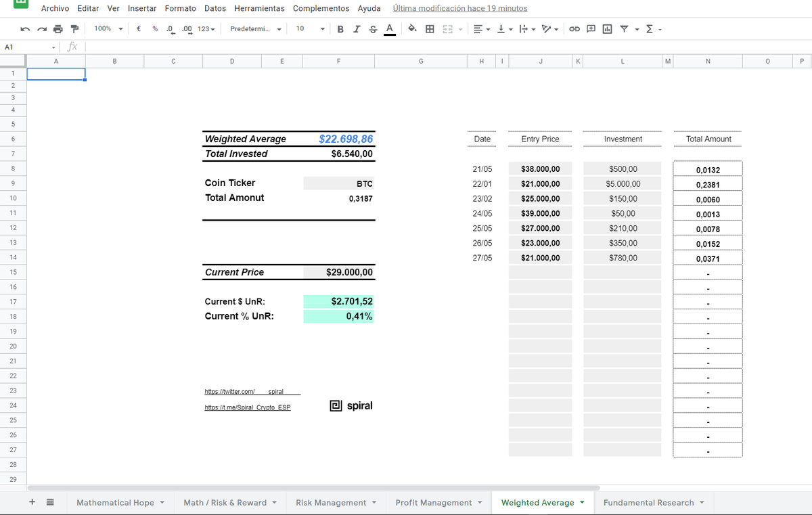Print the spreadsheet
Image resolution: width=812 pixels, height=515 pixels.
(x=58, y=29)
